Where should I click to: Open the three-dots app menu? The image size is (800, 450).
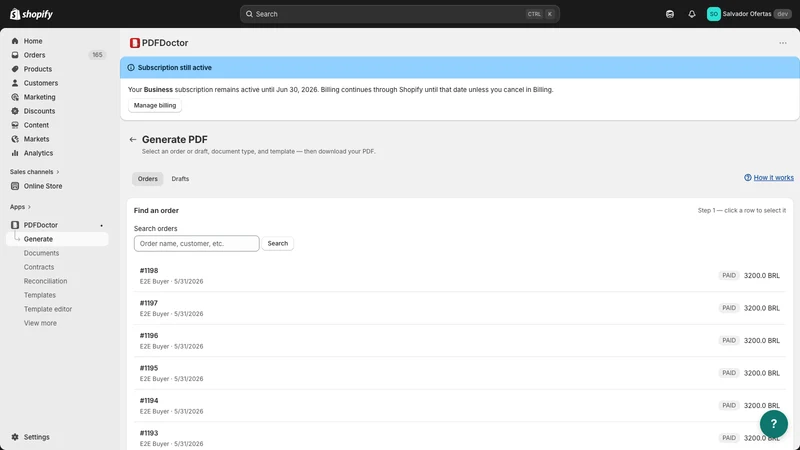(x=783, y=43)
